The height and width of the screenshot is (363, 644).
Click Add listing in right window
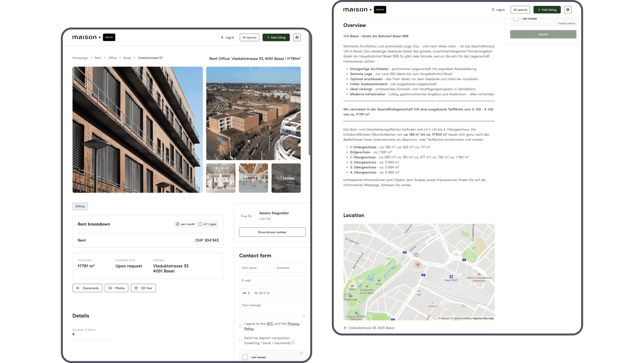click(x=547, y=10)
